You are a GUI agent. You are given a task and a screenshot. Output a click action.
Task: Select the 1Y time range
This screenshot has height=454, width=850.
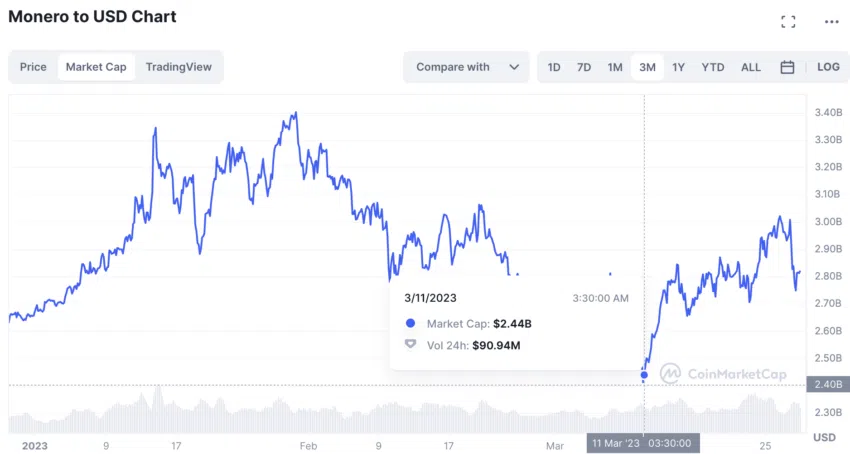(x=679, y=67)
